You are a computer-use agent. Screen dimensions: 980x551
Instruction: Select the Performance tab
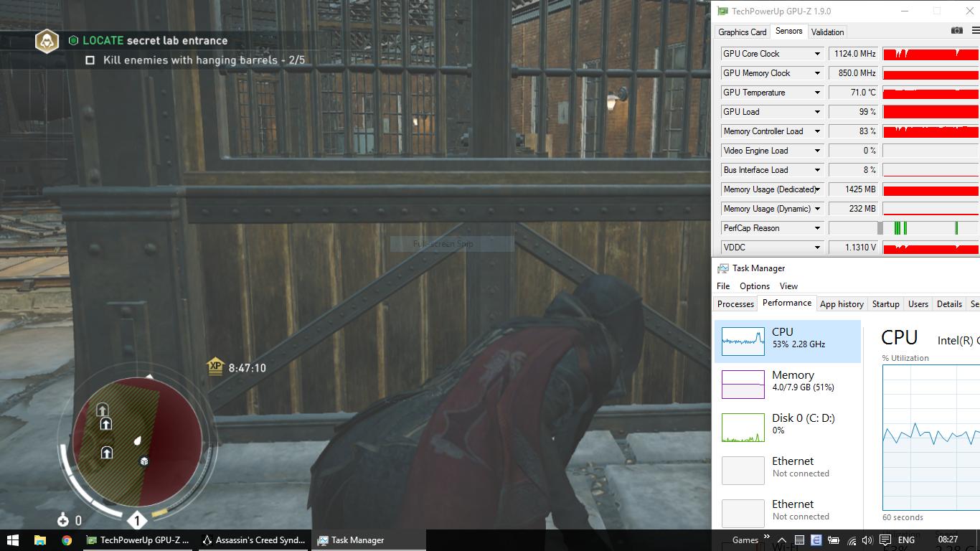tap(787, 303)
